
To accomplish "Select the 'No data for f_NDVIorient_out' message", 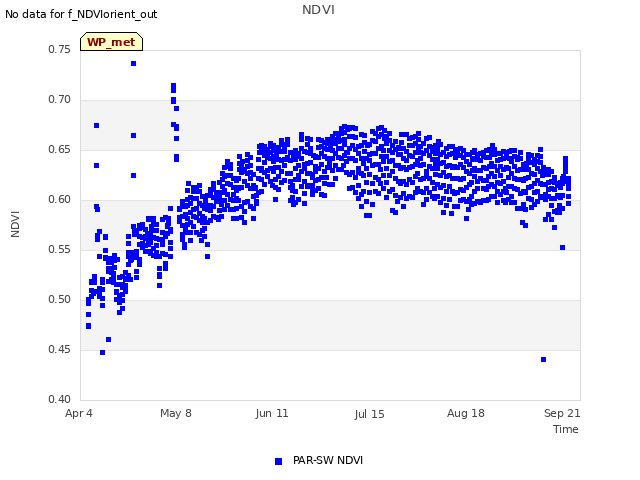I will 81,14.
